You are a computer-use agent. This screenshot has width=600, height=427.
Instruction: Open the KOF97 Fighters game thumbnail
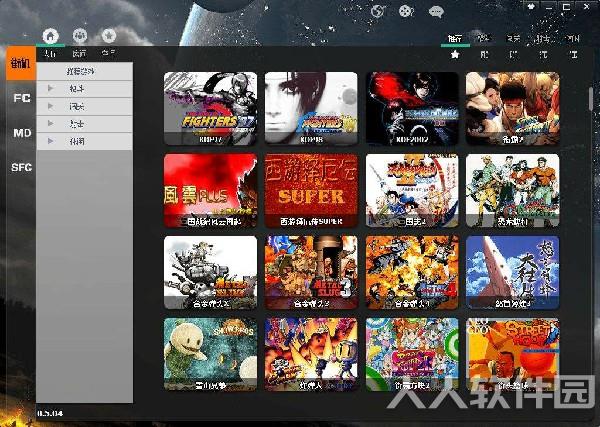pyautogui.click(x=210, y=109)
